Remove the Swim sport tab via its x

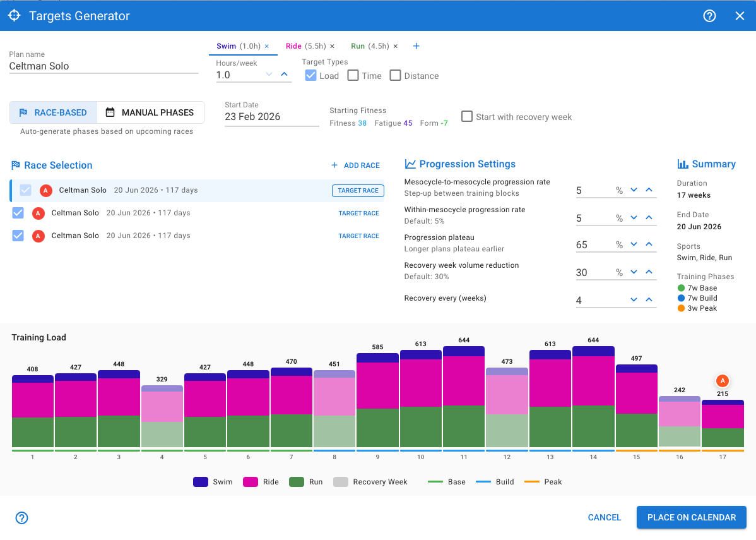pos(266,46)
